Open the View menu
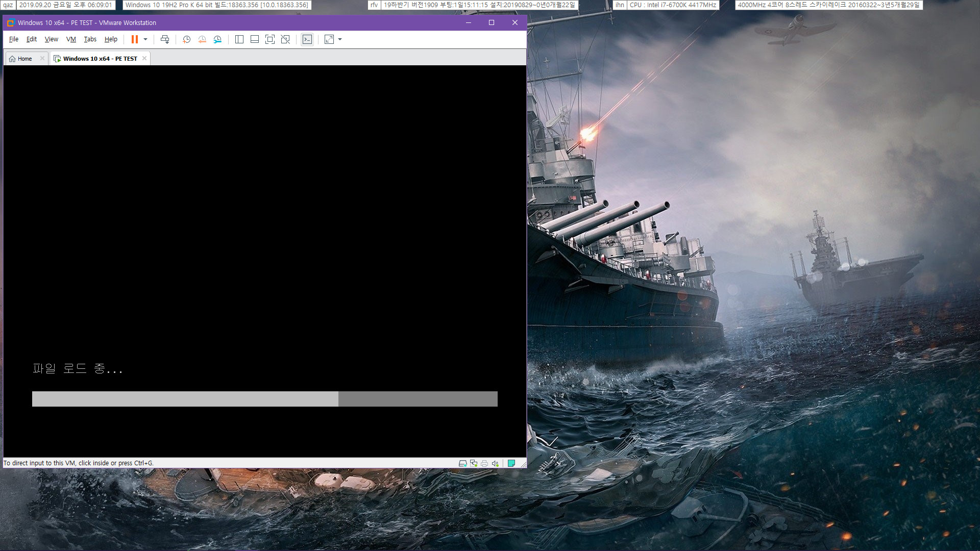The width and height of the screenshot is (980, 551). coord(52,39)
